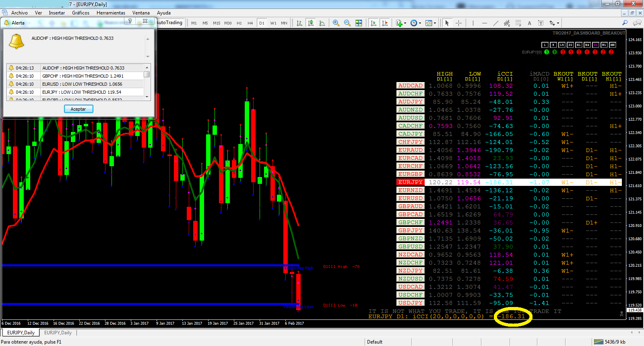Select the EURJPY LOW LOW THRESHOLD 119.54 alert
The height and width of the screenshot is (346, 644).
[75, 92]
